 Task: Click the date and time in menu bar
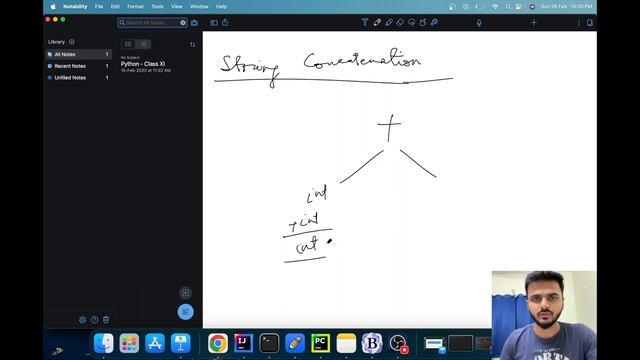point(566,7)
